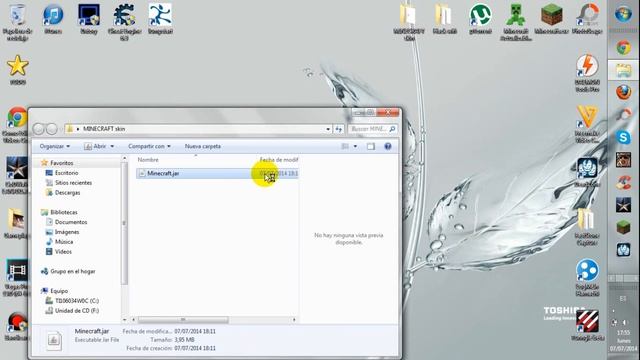Select Bibliotecas in the navigation pane
The height and width of the screenshot is (360, 640).
63,212
